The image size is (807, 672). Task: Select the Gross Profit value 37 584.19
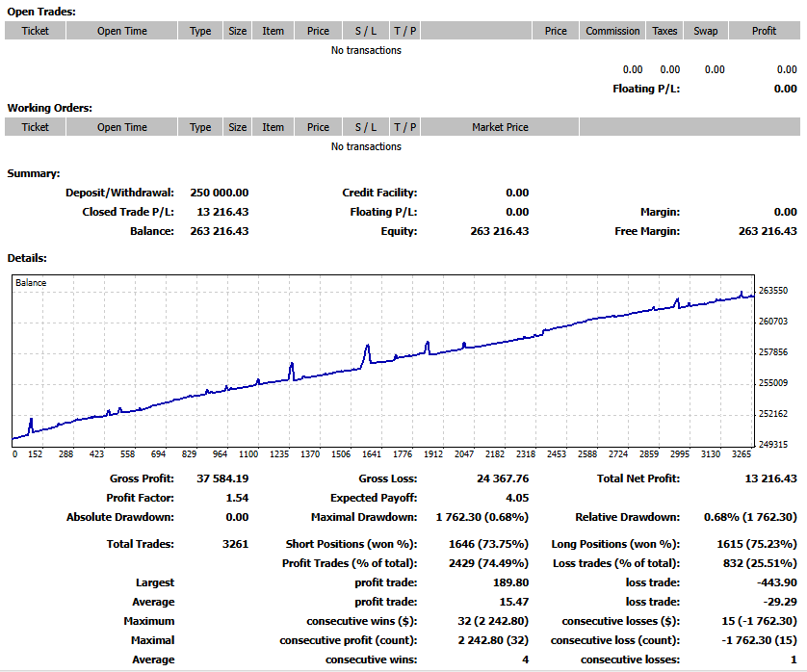(221, 478)
